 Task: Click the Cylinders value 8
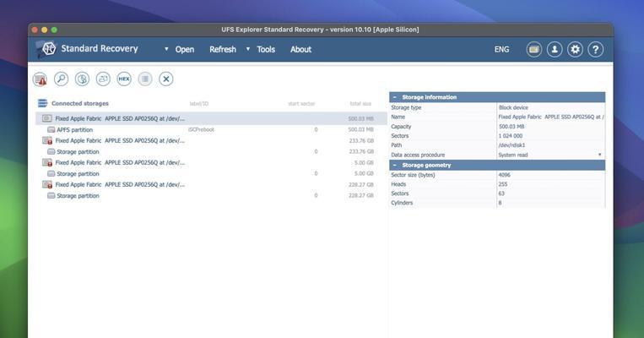pyautogui.click(x=500, y=203)
